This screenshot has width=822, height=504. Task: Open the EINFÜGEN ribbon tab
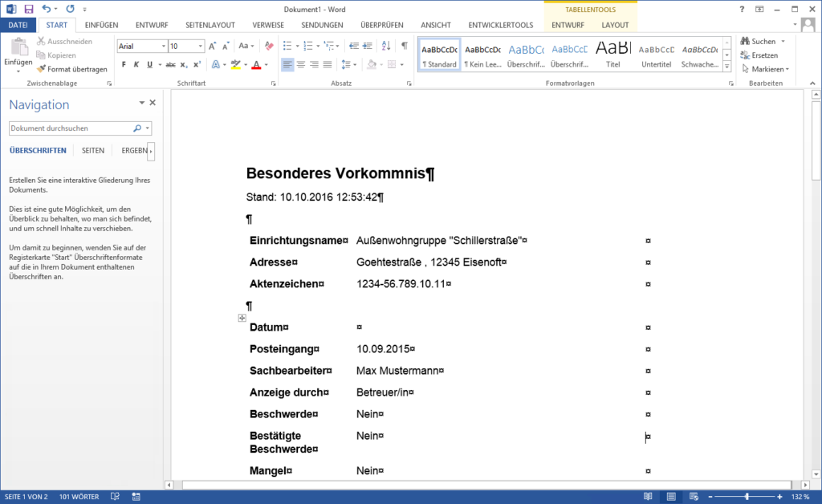[x=101, y=25]
